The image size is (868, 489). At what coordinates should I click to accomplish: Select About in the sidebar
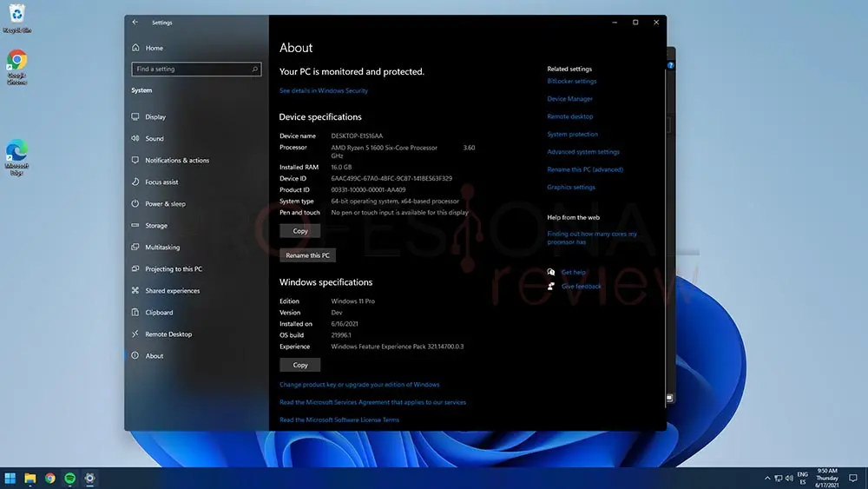tap(148, 355)
